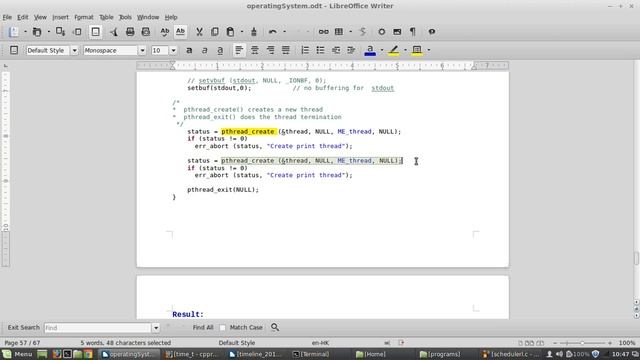The image size is (640, 360).
Task: Open the Insert menu
Action: (x=60, y=17)
